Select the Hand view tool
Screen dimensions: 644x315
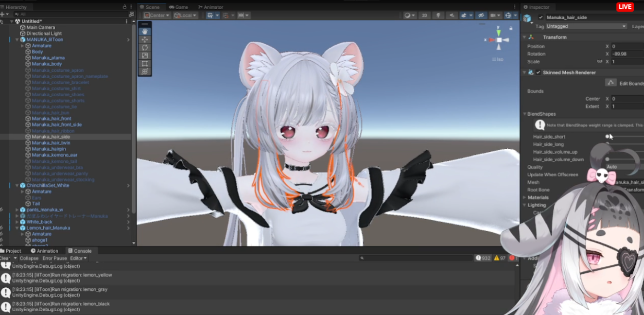coord(145,32)
